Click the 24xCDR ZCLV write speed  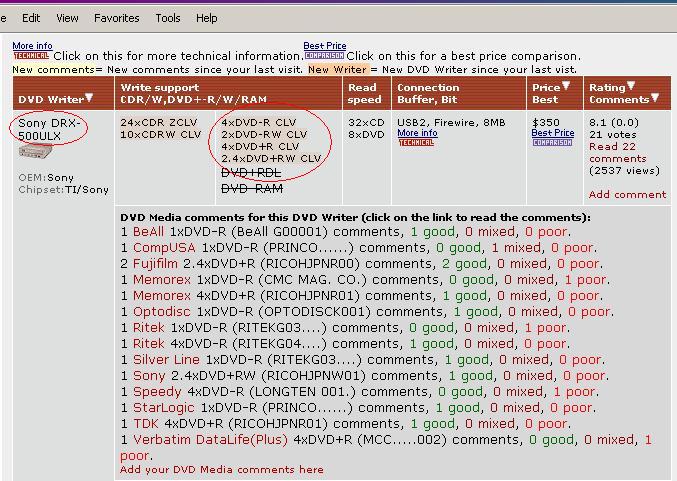[159, 123]
